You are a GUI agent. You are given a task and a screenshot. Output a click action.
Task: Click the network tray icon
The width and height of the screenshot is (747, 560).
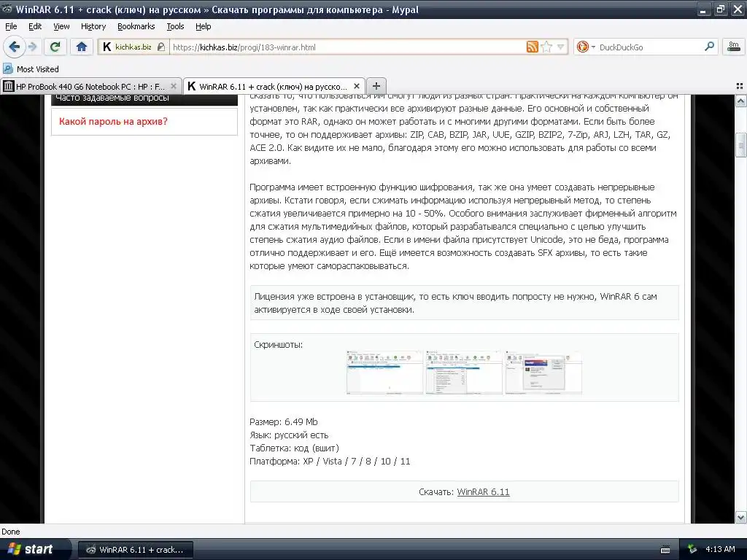click(x=692, y=550)
